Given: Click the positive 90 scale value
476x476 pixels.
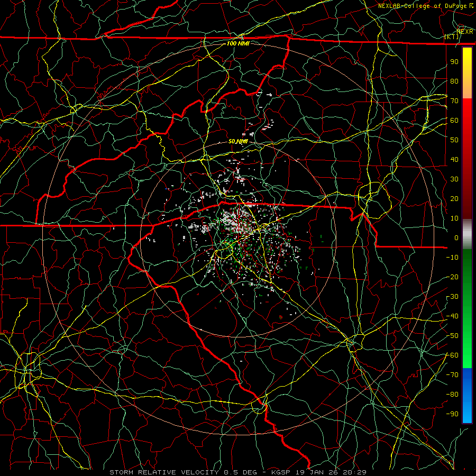Looking at the screenshot, I should (x=454, y=61).
